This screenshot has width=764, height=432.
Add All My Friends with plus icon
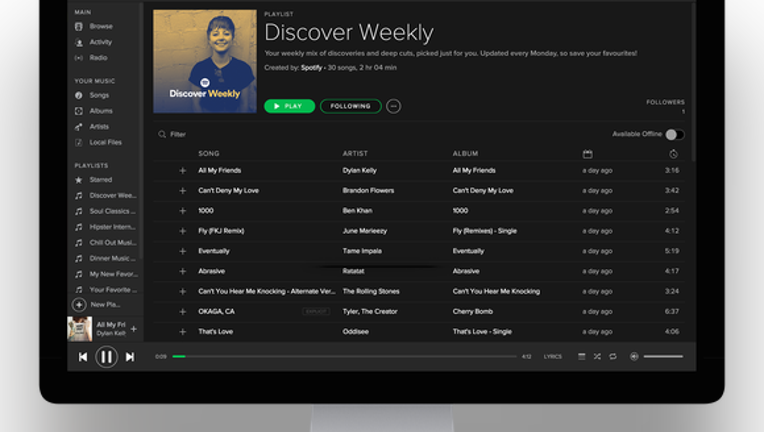(183, 170)
